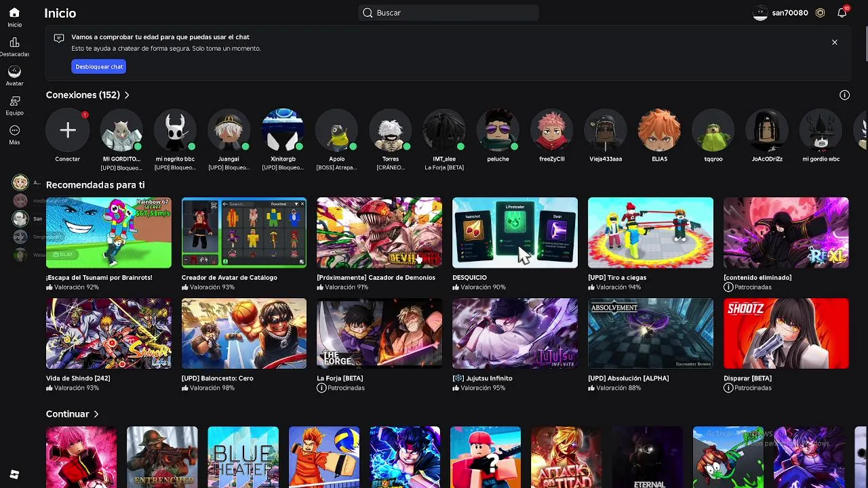Image resolution: width=868 pixels, height=488 pixels.
Task: Click Desbloquear chat button
Action: coord(99,66)
